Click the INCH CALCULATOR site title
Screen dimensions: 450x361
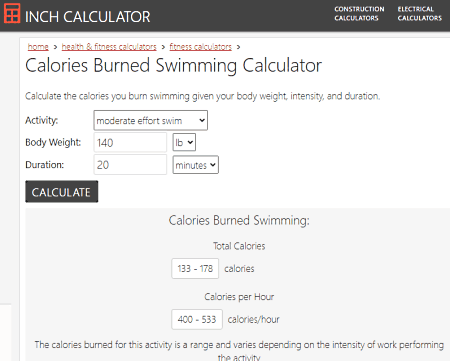click(88, 17)
